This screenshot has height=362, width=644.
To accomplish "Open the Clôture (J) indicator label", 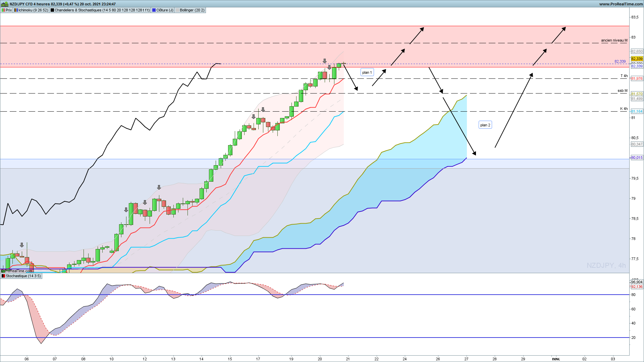I will (163, 10).
